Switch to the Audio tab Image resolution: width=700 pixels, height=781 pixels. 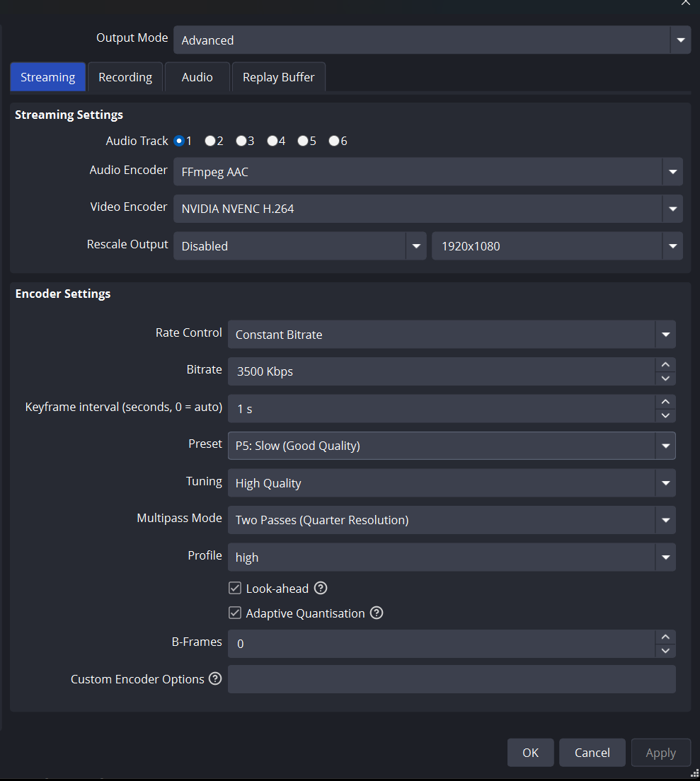point(197,77)
